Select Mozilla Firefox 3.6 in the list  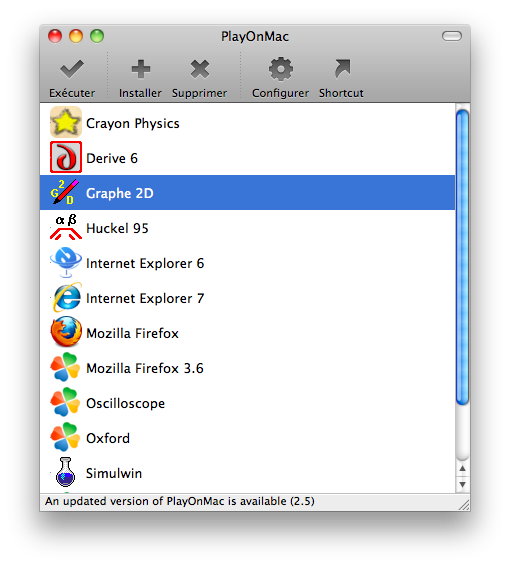(248, 368)
